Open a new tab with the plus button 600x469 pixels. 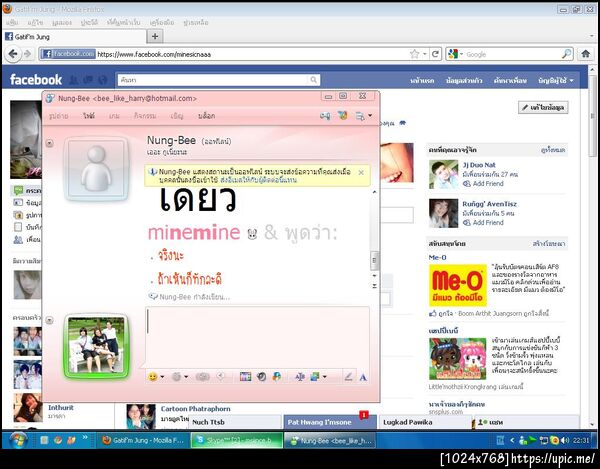click(155, 36)
